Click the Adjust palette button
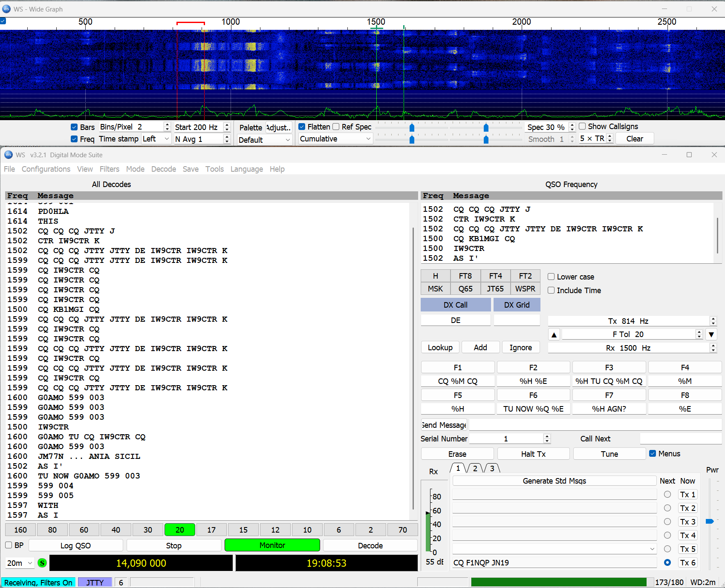Screen dimensions: 725x588 click(279, 127)
